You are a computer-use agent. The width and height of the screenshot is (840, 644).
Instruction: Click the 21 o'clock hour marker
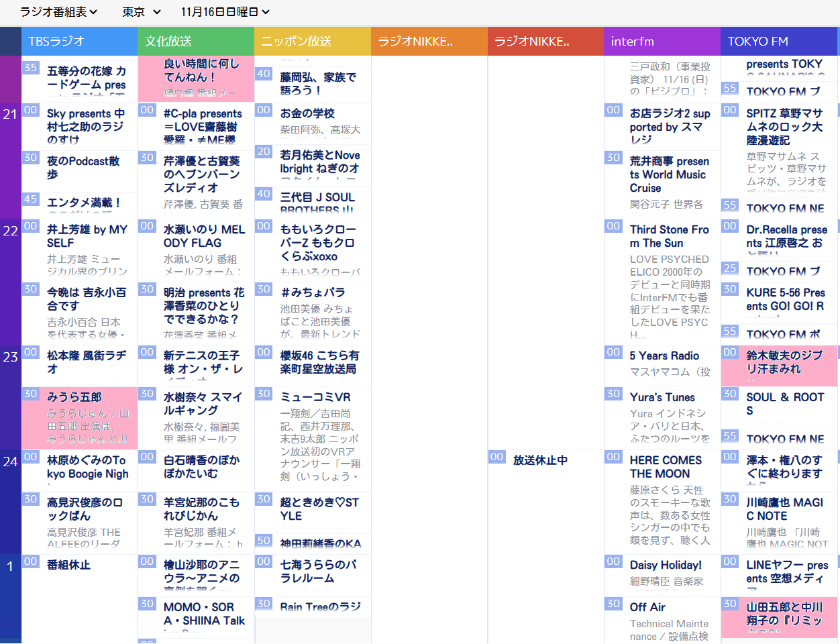10,115
